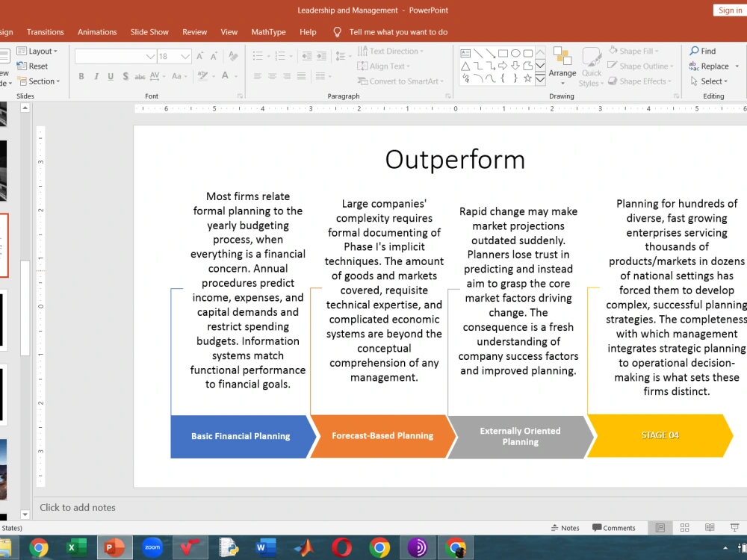Start Slide Show from status bar icon
Viewport: 747px width, 560px height.
[734, 528]
